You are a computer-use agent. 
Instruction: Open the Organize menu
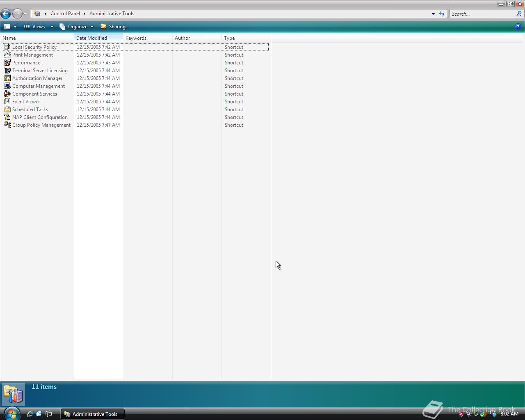click(77, 27)
